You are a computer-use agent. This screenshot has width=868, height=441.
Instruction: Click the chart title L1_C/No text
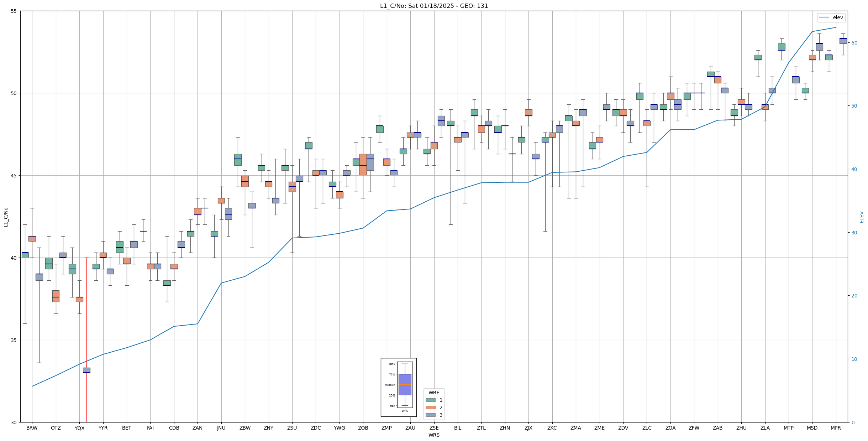434,6
